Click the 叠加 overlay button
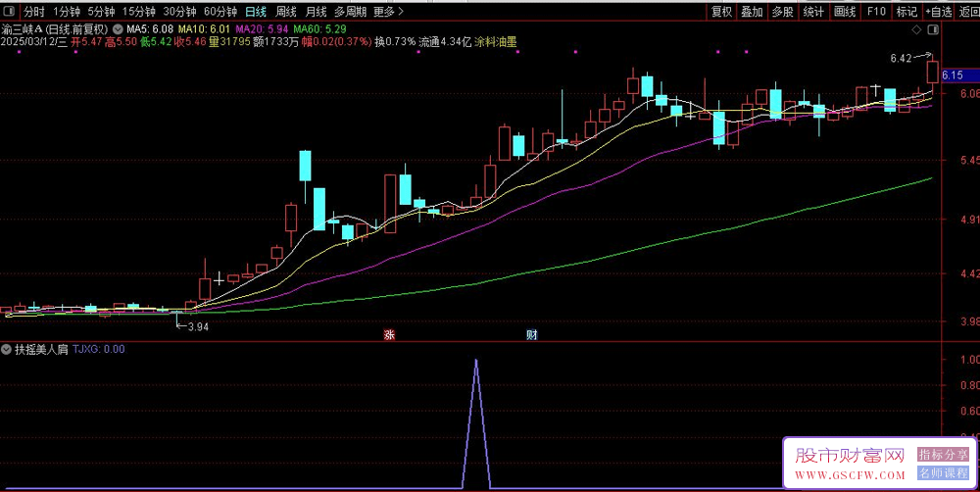 pyautogui.click(x=752, y=12)
